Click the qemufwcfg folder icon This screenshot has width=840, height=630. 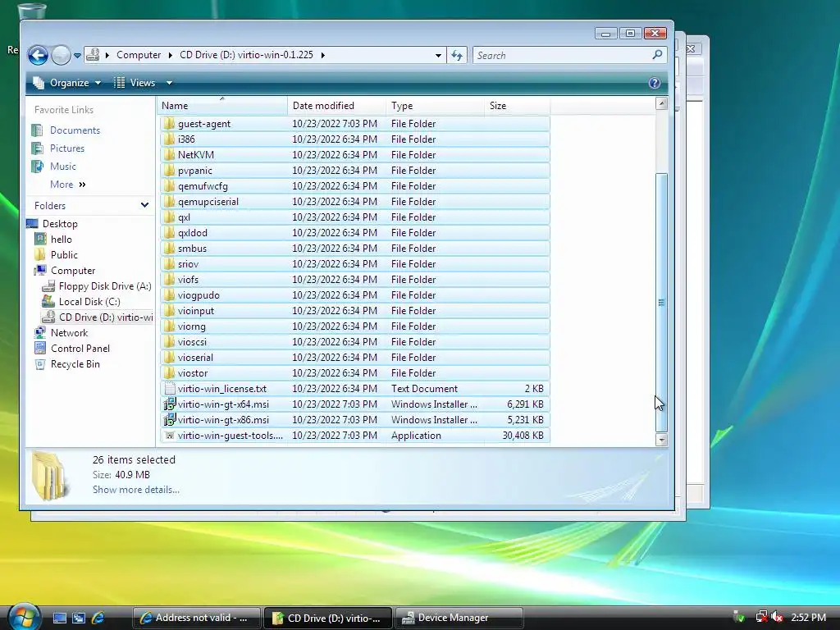tap(169, 186)
